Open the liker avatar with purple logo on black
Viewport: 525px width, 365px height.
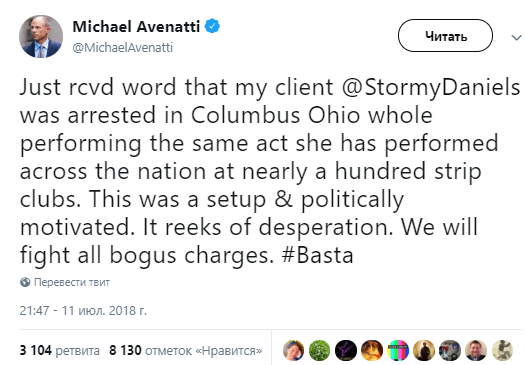point(346,350)
